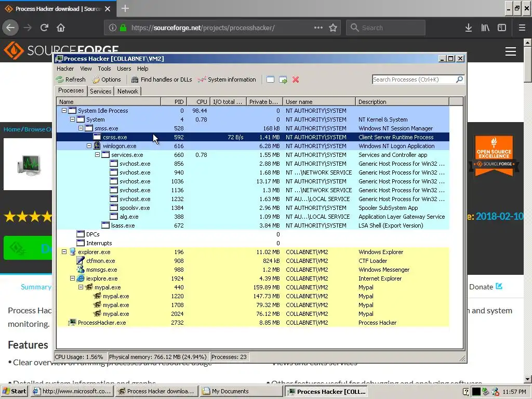Collapse the mypal.exe parent tree node
The image size is (532, 399).
pyautogui.click(x=81, y=287)
